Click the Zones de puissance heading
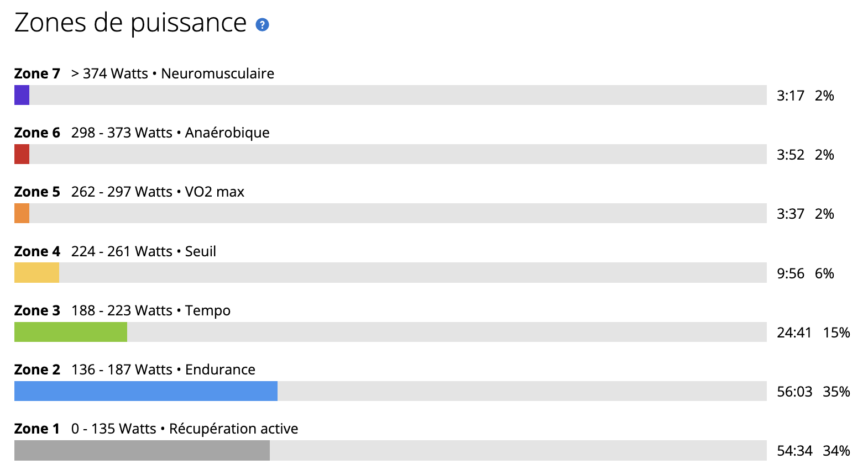 (x=130, y=23)
